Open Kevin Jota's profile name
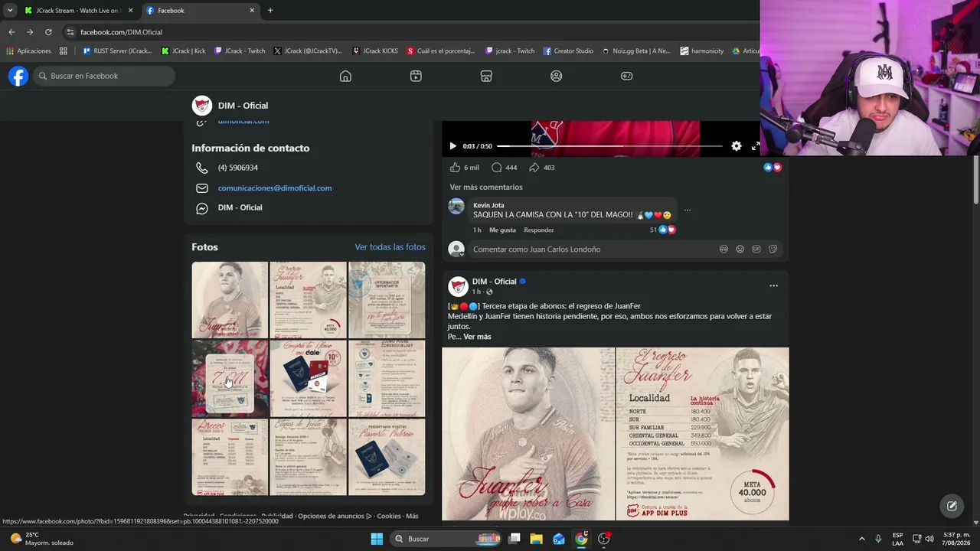Image resolution: width=980 pixels, height=551 pixels. (488, 205)
